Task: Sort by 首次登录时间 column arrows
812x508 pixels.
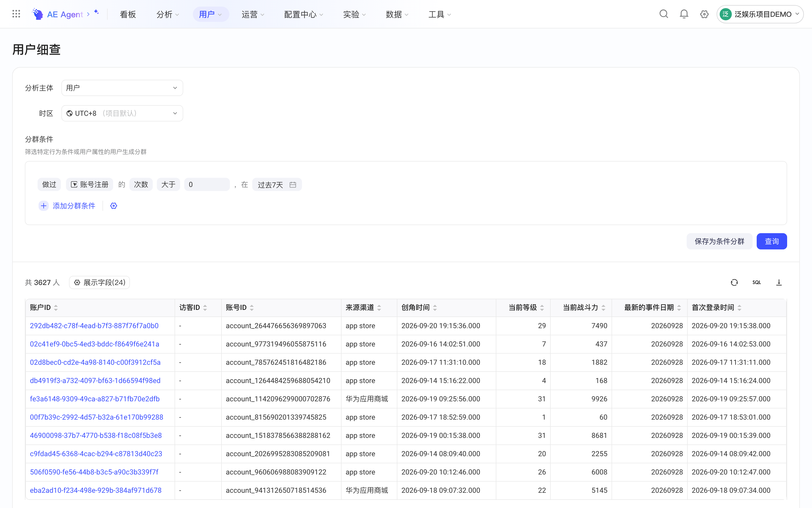Action: click(739, 308)
